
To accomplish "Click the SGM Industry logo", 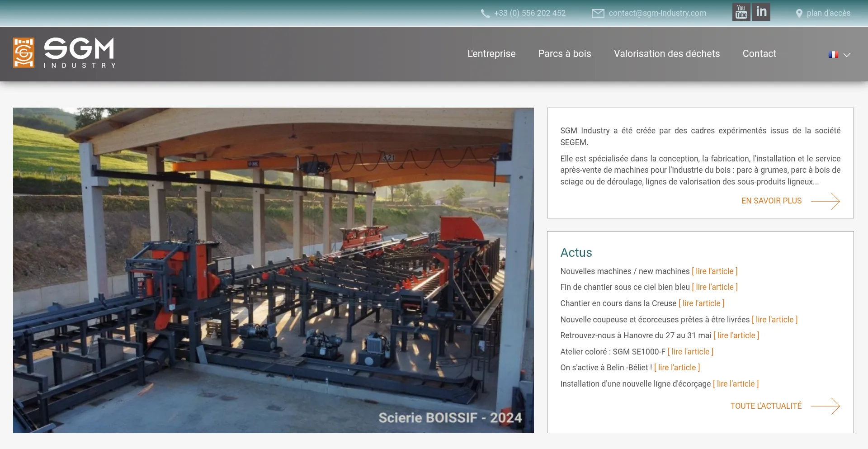I will 65,53.
